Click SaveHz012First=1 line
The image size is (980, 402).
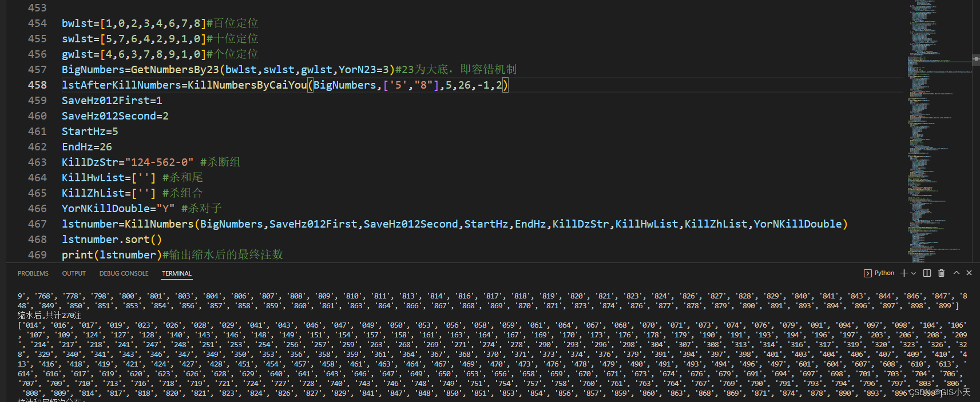112,100
